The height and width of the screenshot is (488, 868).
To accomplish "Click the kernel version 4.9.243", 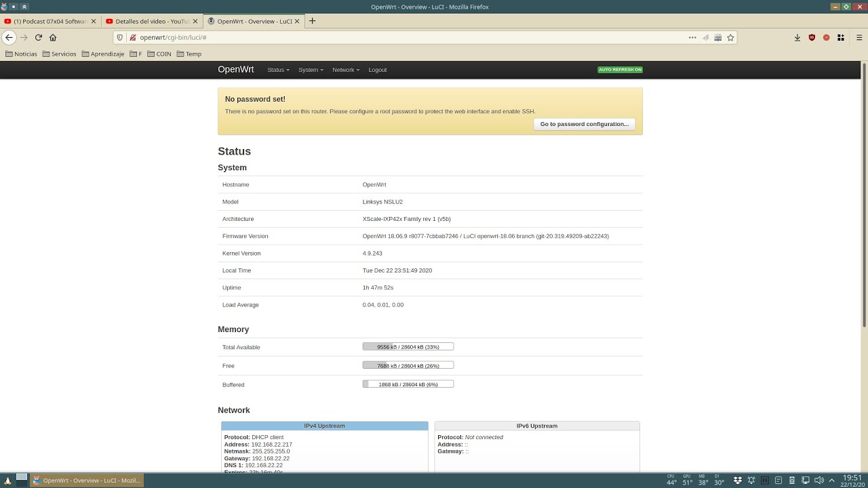I will (372, 253).
